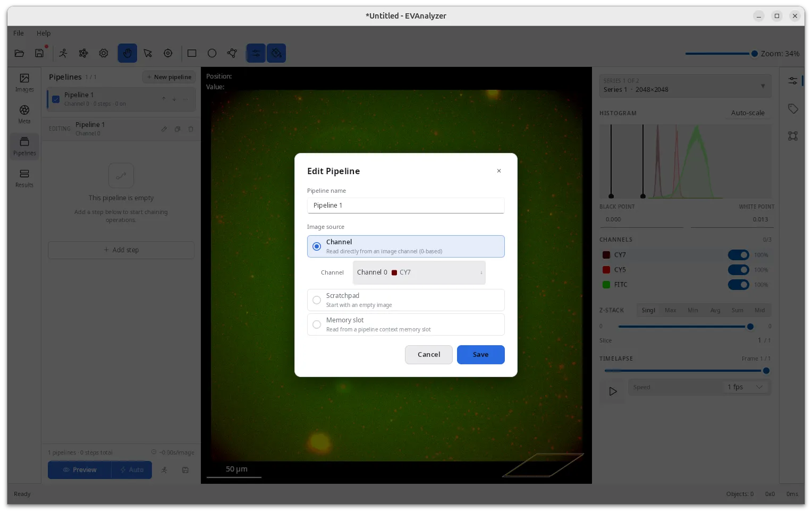Viewport: 812px width, 513px height.
Task: Click the CY7 dark red color swatch
Action: click(x=606, y=255)
